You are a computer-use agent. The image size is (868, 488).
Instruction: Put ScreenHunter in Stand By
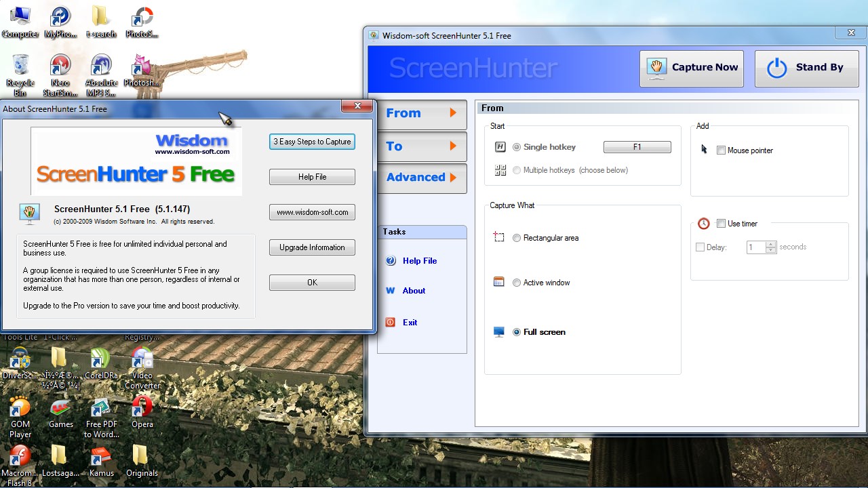coord(806,68)
